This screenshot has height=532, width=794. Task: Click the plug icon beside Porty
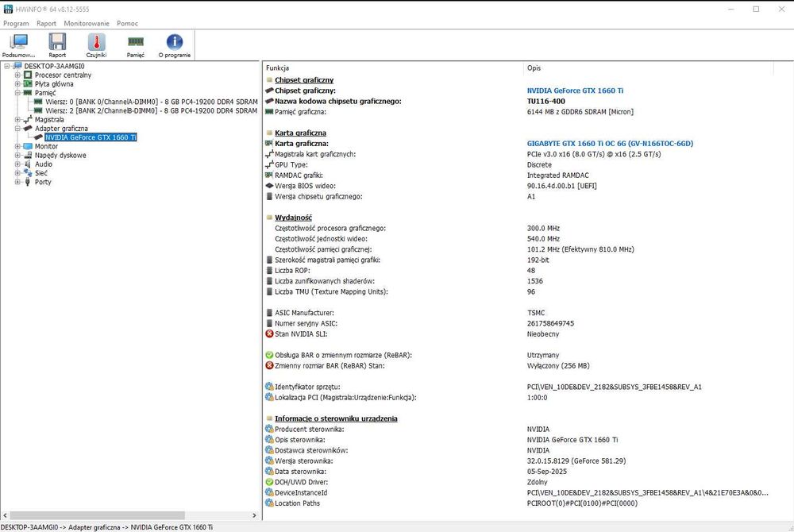point(28,182)
